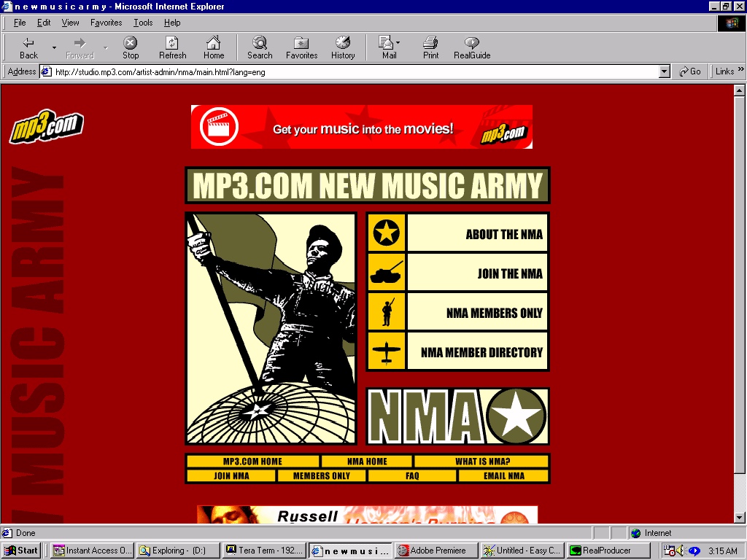Image resolution: width=747 pixels, height=560 pixels.
Task: Switch to Tera Term in the taskbar
Action: tap(264, 551)
